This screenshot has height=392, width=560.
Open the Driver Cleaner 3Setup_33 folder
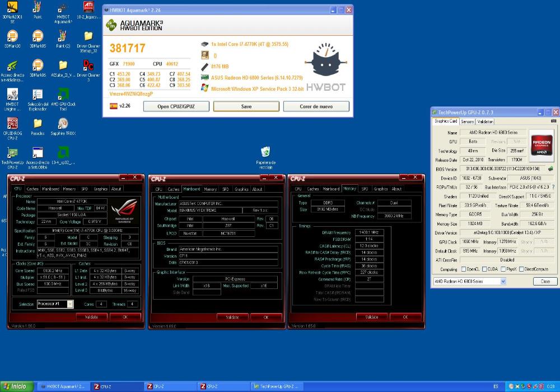[x=88, y=41]
